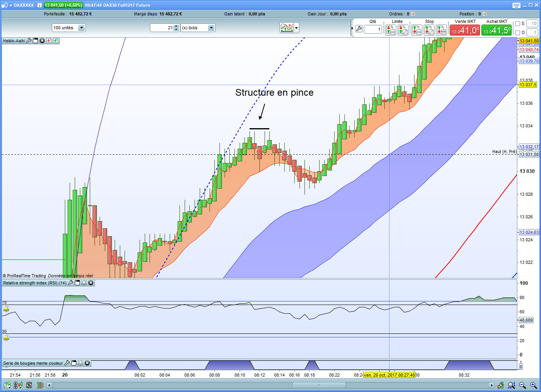
Task: Open RSI indicator settings wrench
Action: coord(71,283)
